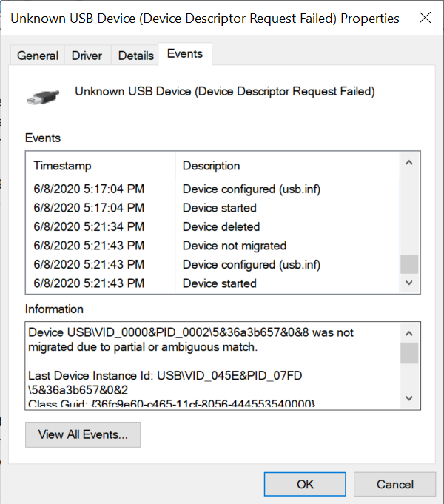Click the Last Device Instance Id line
The width and height of the screenshot is (444, 504).
click(x=165, y=383)
